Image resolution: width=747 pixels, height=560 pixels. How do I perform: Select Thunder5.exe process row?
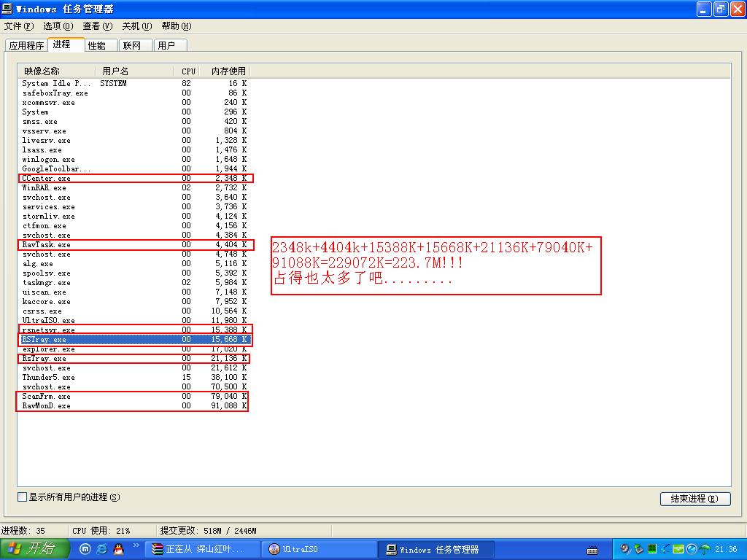(x=134, y=377)
